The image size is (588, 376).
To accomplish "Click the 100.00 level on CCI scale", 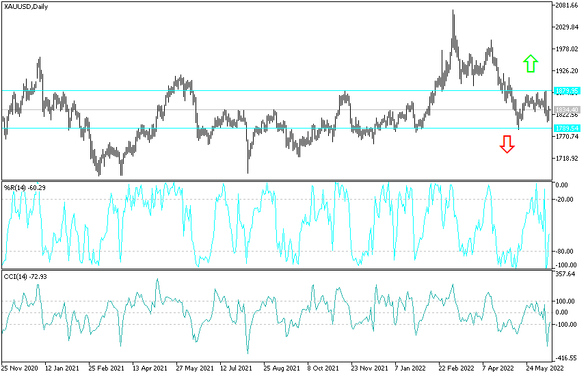I will click(565, 301).
